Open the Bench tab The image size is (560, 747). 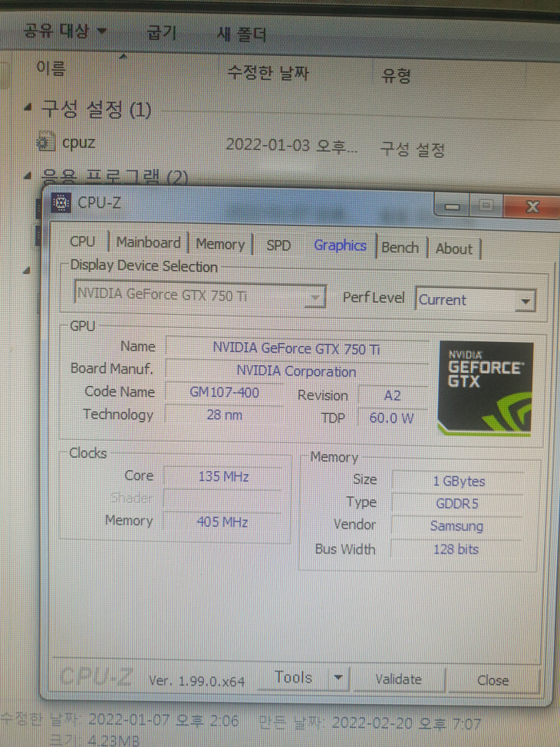click(400, 248)
